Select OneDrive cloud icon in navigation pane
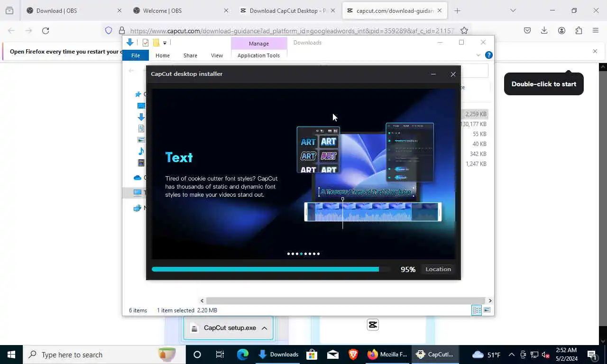Screen dimensions: 607x364 tap(138, 178)
